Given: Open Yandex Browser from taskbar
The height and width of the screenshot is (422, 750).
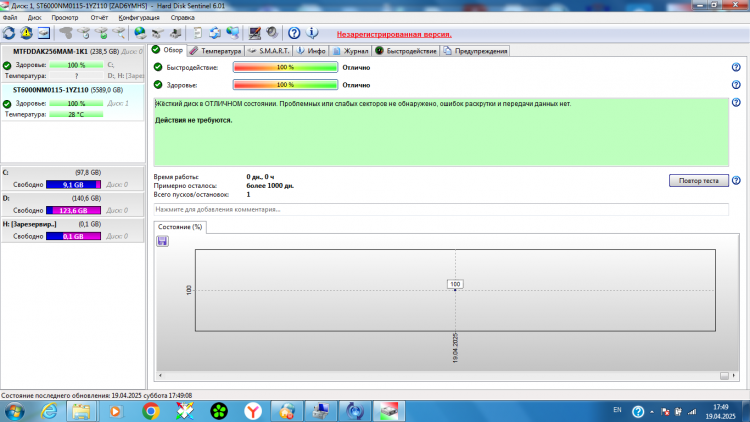Looking at the screenshot, I should 253,411.
